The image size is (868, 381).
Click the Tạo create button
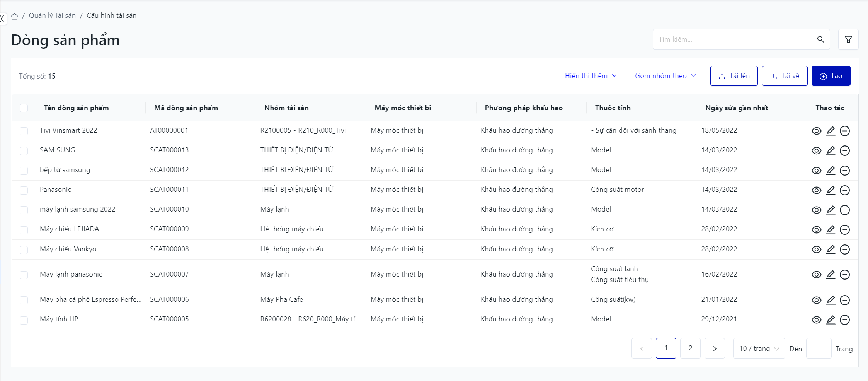point(831,76)
